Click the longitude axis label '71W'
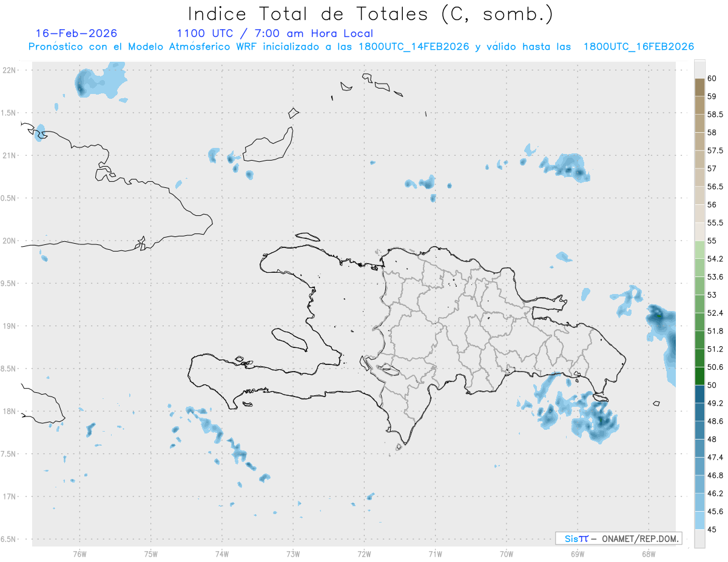Image resolution: width=728 pixels, height=562 pixels. click(x=435, y=554)
